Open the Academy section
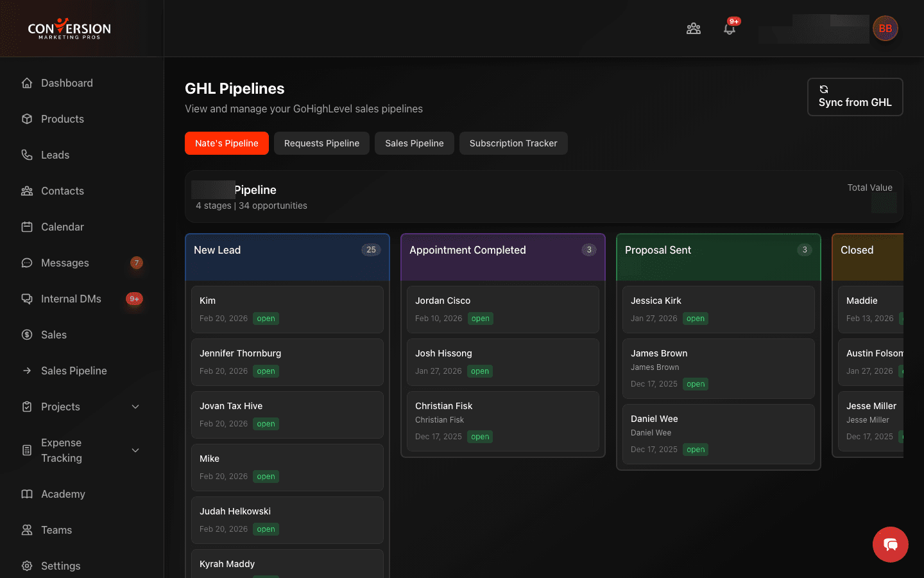924x578 pixels. point(63,494)
